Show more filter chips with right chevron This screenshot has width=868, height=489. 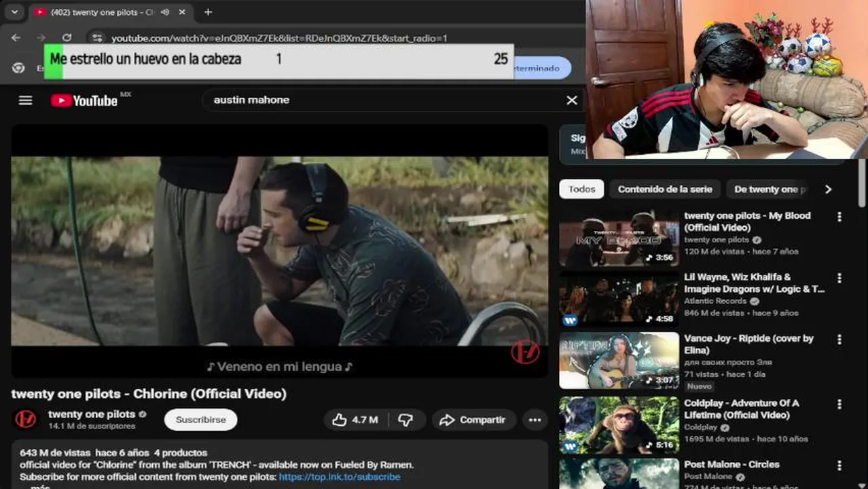828,189
